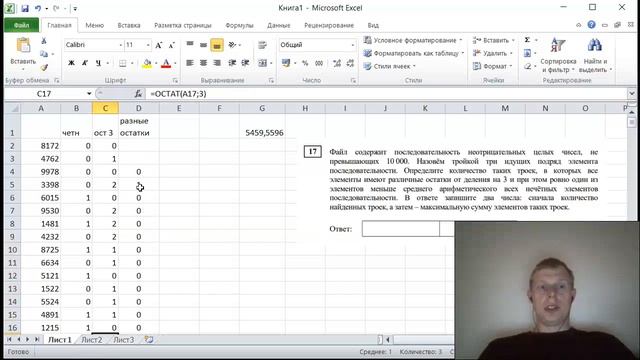
Task: Click the Comma Style (000) icon
Action: pyautogui.click(x=319, y=63)
